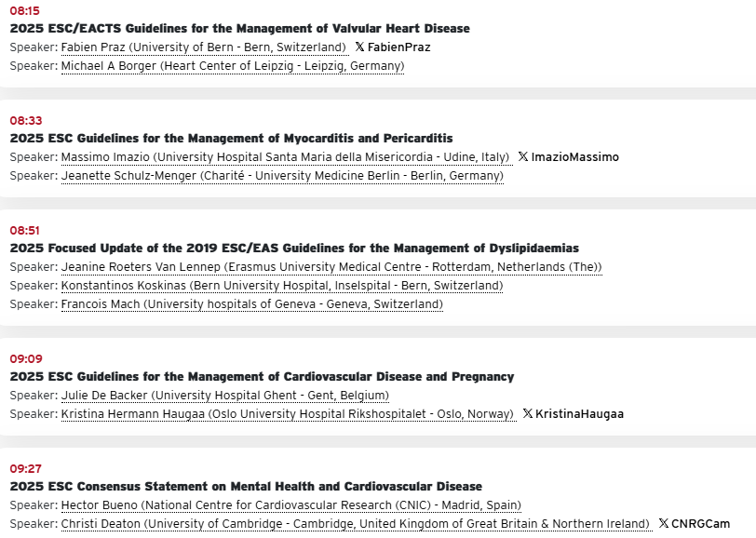The width and height of the screenshot is (756, 538).
Task: Open Jeanine Roeters Van Lennep link
Action: 331,267
